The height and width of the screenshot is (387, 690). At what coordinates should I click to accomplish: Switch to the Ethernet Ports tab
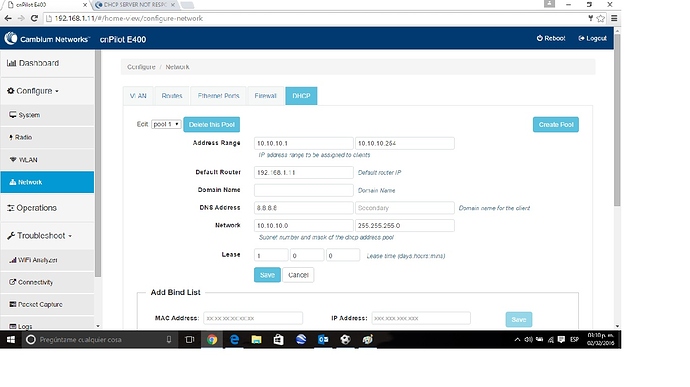[218, 96]
